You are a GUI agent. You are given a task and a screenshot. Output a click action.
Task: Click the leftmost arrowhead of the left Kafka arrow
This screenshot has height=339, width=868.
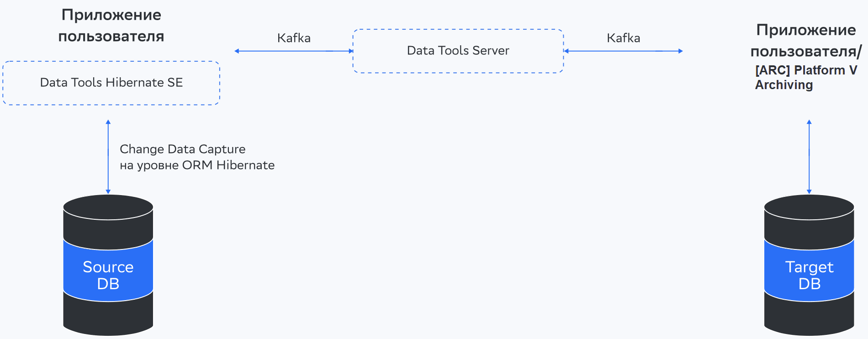tap(237, 51)
